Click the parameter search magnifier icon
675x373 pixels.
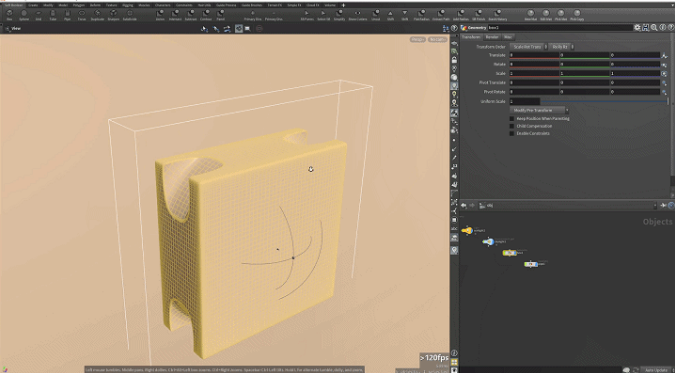coord(654,28)
